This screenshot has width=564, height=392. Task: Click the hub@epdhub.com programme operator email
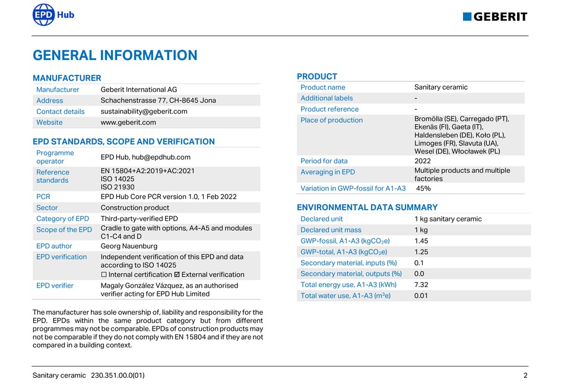[161, 157]
